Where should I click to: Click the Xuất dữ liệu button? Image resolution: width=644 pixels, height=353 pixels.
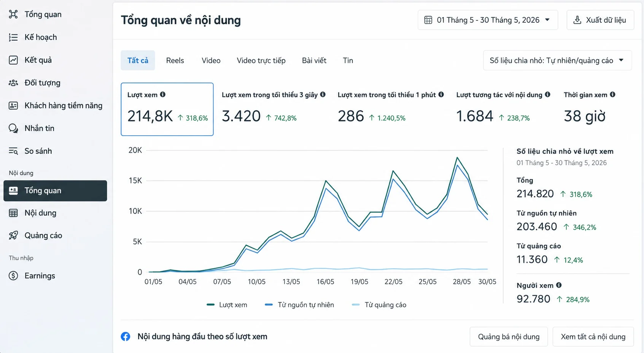[x=600, y=20]
